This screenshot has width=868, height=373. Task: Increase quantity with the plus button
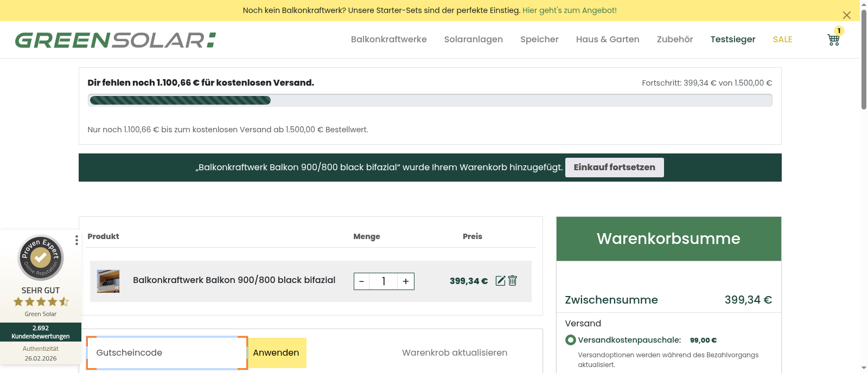(x=406, y=281)
